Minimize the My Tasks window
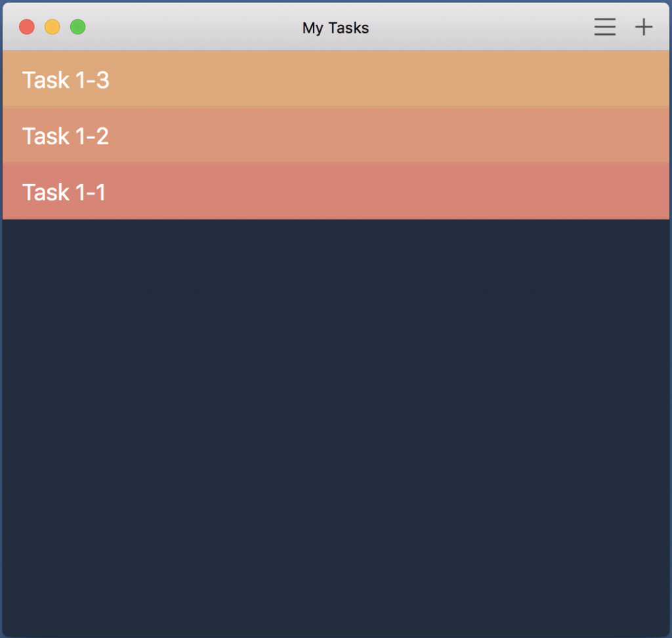672x638 pixels. tap(52, 27)
